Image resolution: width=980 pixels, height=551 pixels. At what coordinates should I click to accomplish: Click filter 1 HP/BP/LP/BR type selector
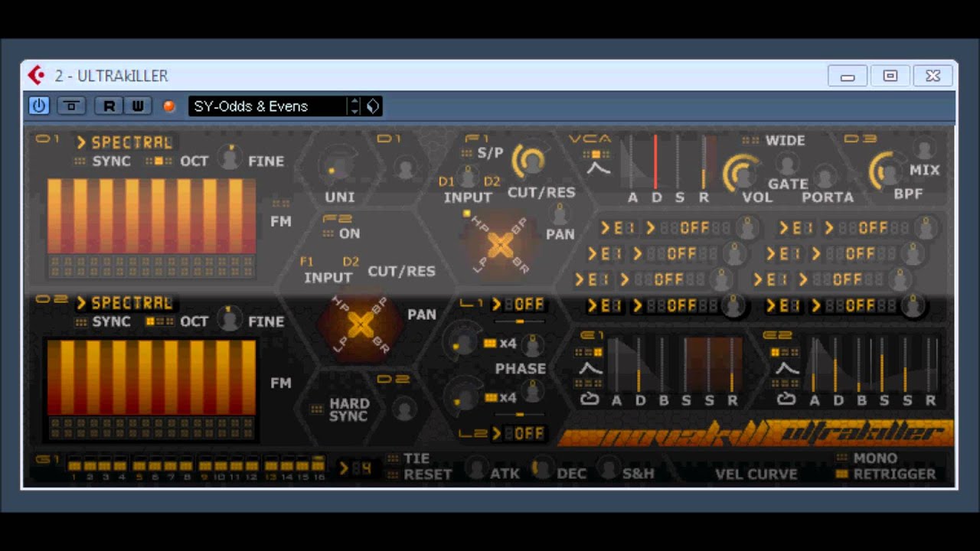click(x=500, y=245)
